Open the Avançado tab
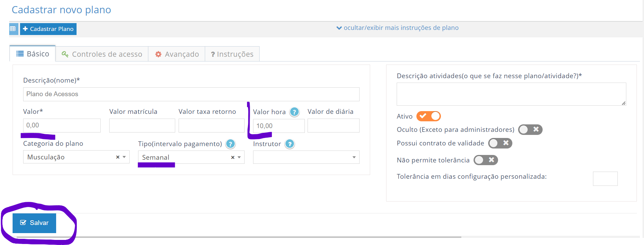The height and width of the screenshot is (245, 644). click(177, 54)
